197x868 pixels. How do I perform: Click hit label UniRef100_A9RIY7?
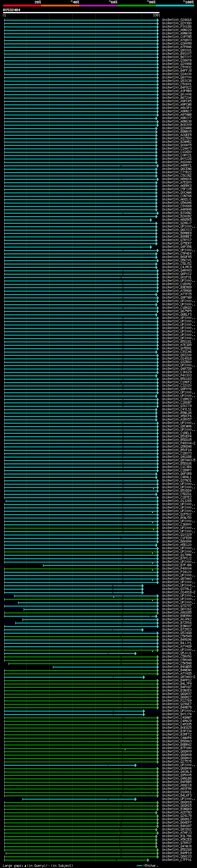pos(177,118)
